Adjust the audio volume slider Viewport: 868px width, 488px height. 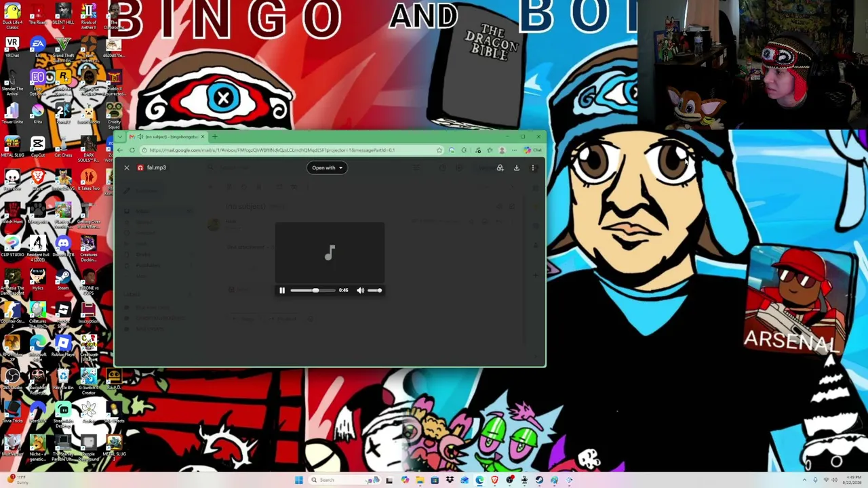[375, 290]
